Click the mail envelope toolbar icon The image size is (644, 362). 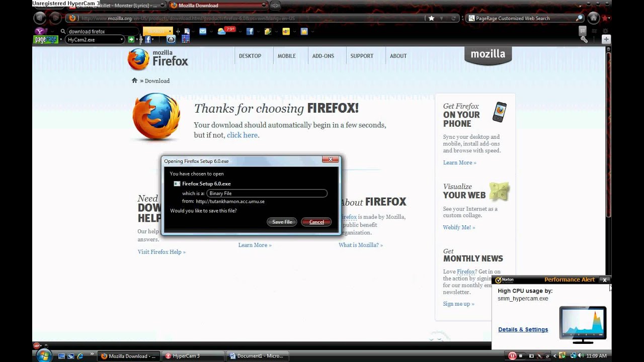[x=203, y=31]
